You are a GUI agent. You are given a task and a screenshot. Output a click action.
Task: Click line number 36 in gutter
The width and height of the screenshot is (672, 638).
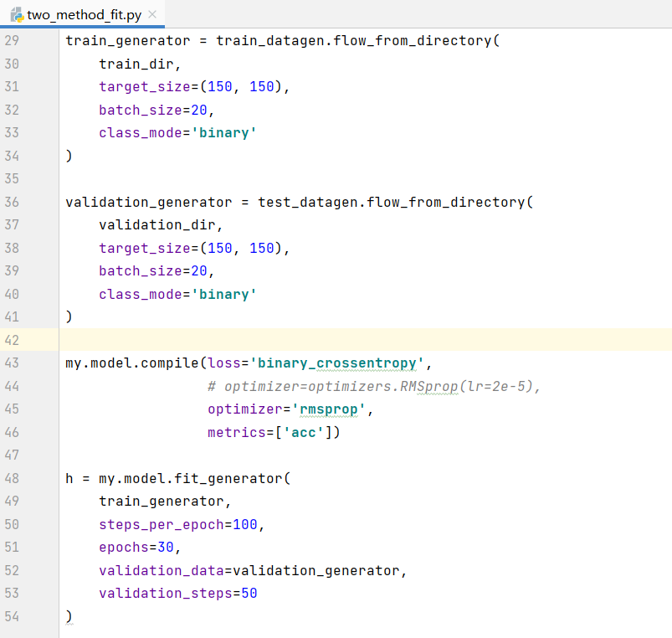coord(12,202)
